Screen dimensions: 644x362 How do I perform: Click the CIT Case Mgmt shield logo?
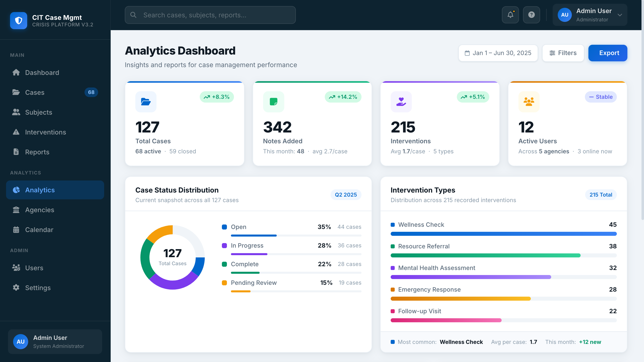point(19,21)
